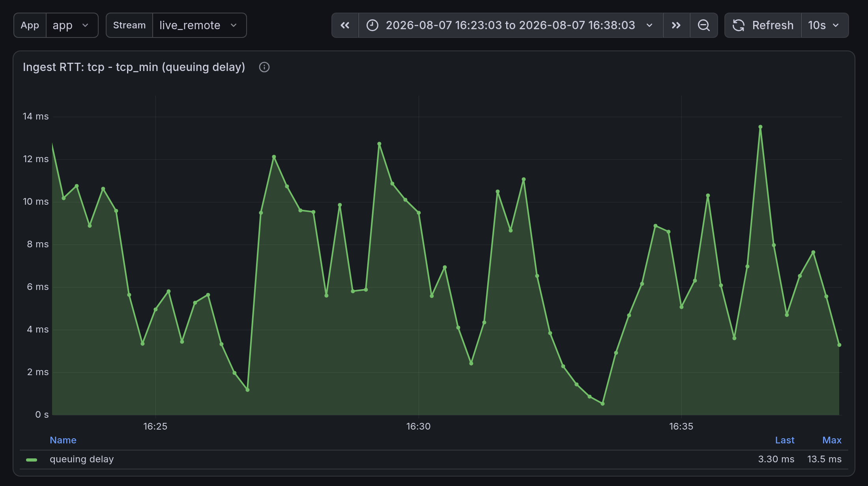Open the Stream live_remote dropdown
Screen dimensions: 868x486
[x=199, y=25]
